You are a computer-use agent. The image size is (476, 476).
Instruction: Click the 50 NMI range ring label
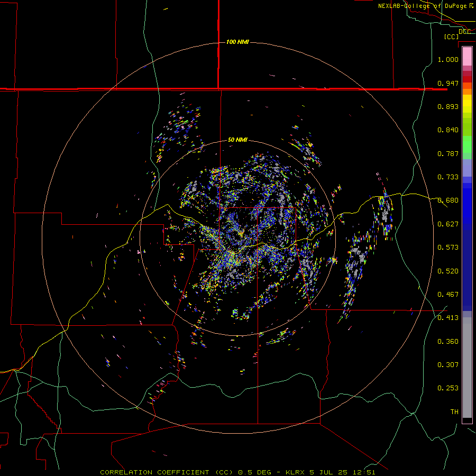pos(237,140)
